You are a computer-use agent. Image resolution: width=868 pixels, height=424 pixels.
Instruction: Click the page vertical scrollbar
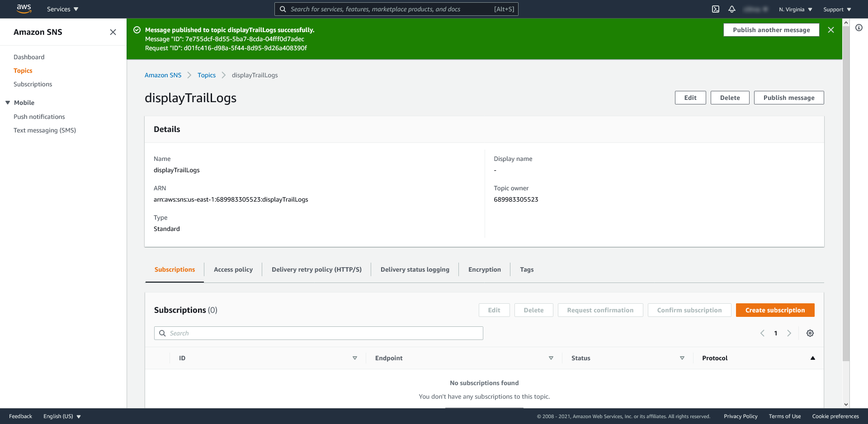(x=846, y=194)
